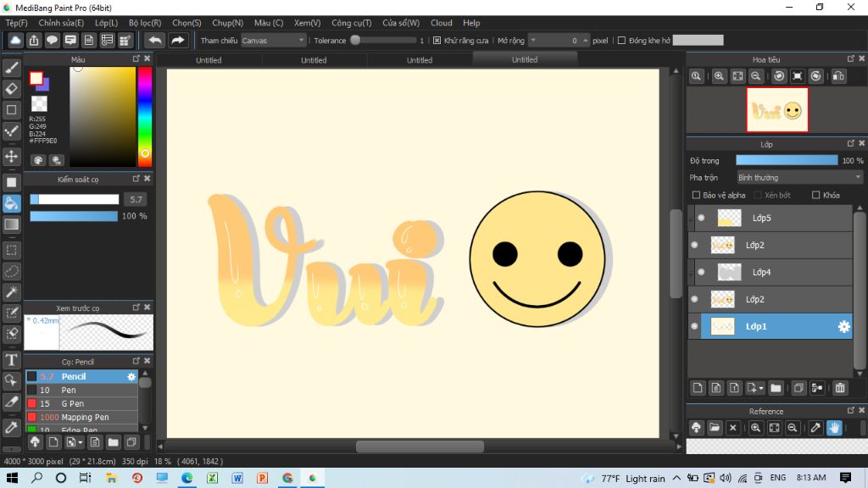Select the hand tool in Reference panel
868x488 pixels.
[x=834, y=428]
